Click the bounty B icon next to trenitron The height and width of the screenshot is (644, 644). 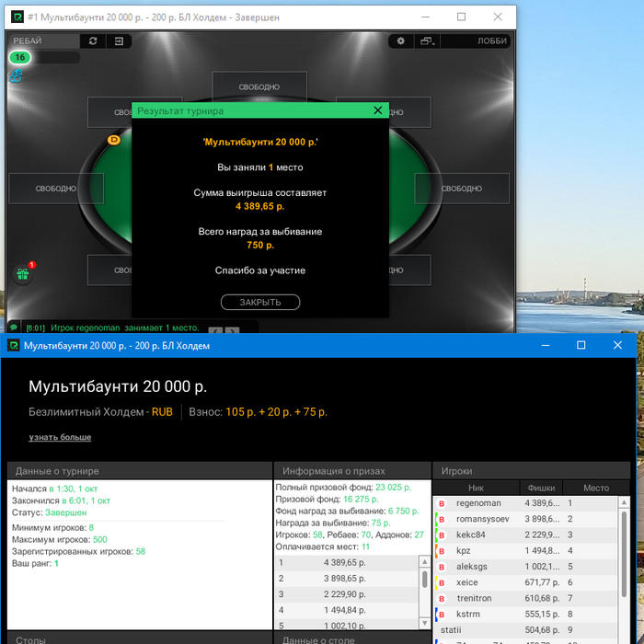point(442,599)
